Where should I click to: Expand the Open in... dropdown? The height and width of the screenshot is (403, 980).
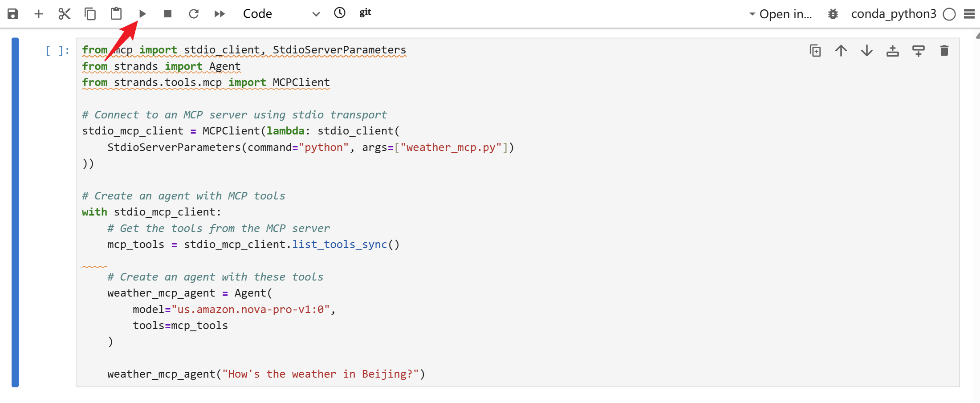point(781,14)
